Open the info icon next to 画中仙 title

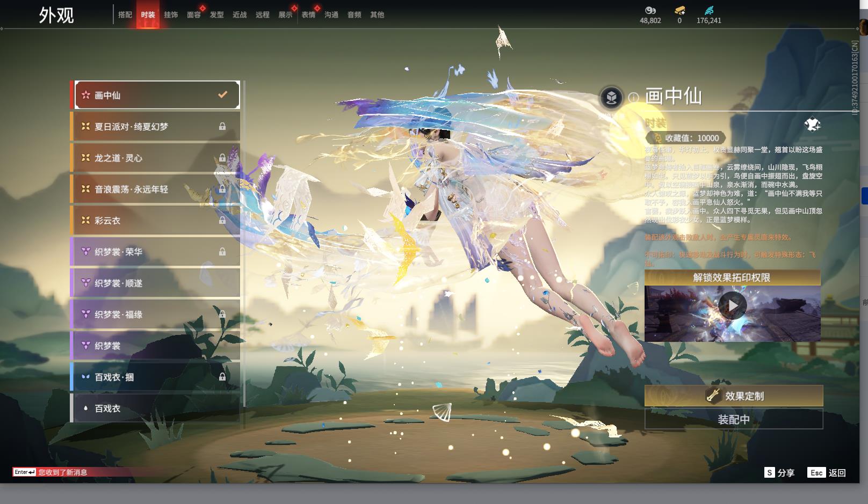633,98
